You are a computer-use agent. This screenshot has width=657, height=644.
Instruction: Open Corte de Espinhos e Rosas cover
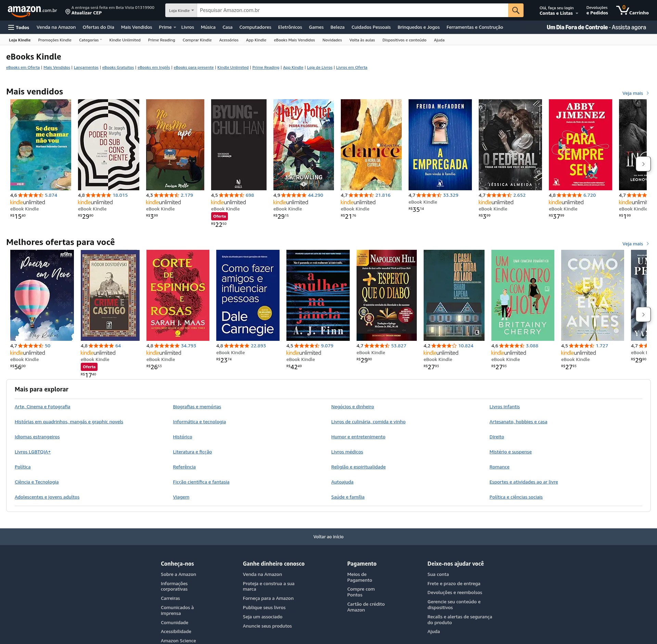[178, 295]
